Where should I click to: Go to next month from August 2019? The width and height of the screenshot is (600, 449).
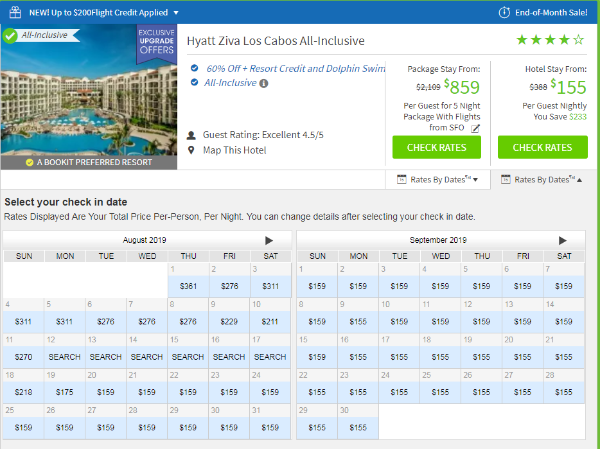269,240
